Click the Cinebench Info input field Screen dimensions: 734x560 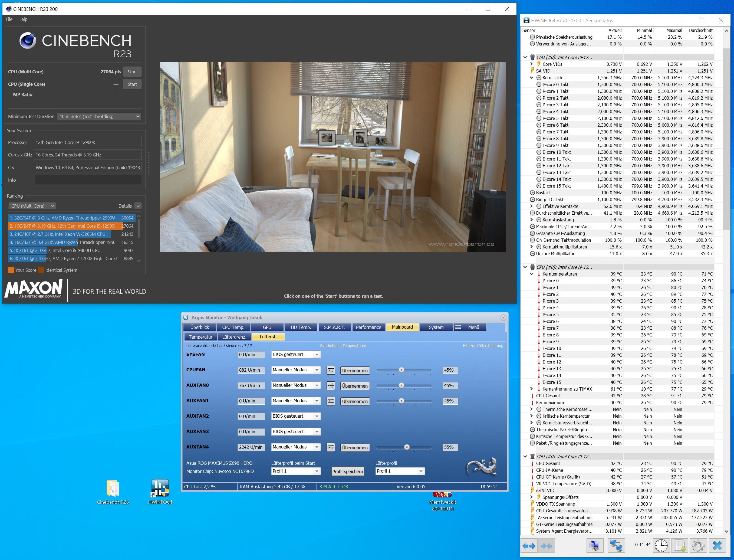click(88, 180)
